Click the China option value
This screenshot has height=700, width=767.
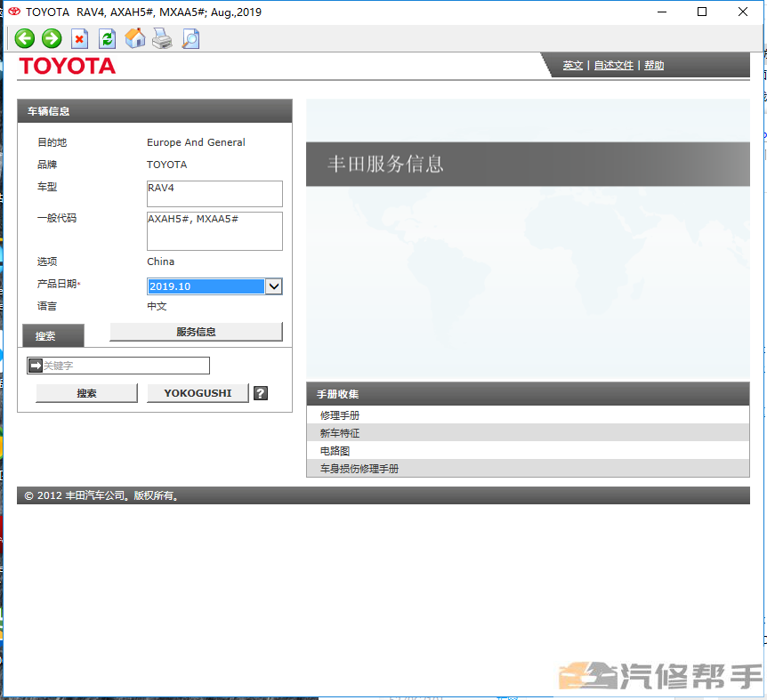coord(160,261)
